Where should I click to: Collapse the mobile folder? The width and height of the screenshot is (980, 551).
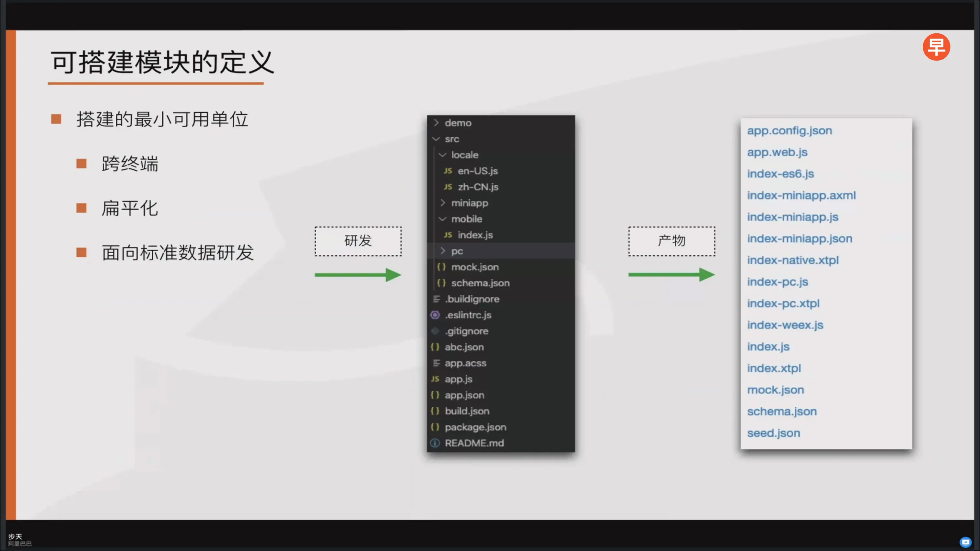(x=442, y=219)
